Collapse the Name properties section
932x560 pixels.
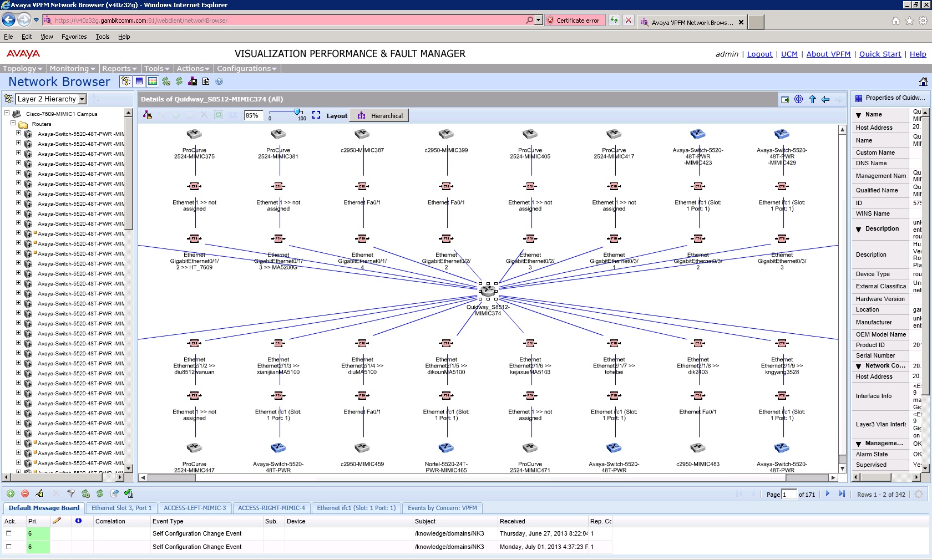pos(859,115)
